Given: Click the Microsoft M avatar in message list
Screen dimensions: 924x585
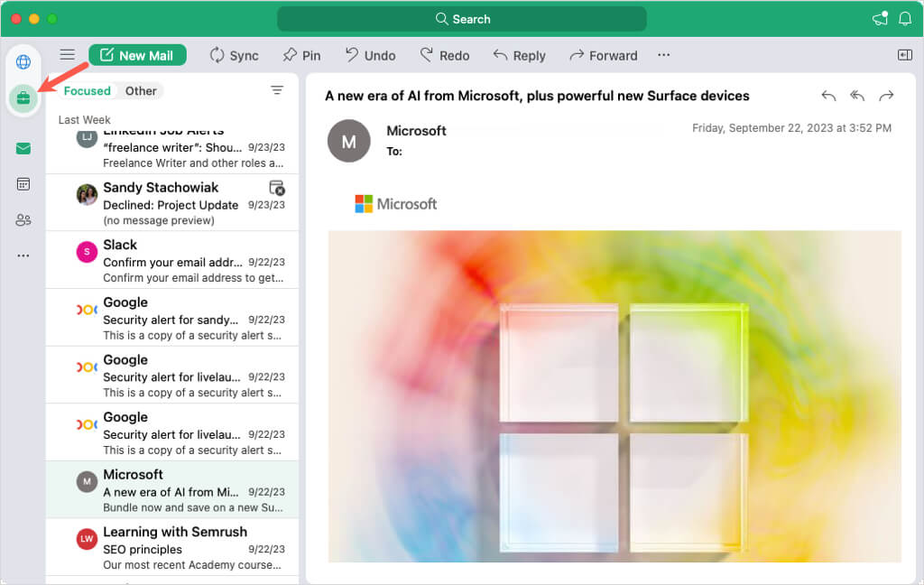Looking at the screenshot, I should [87, 482].
